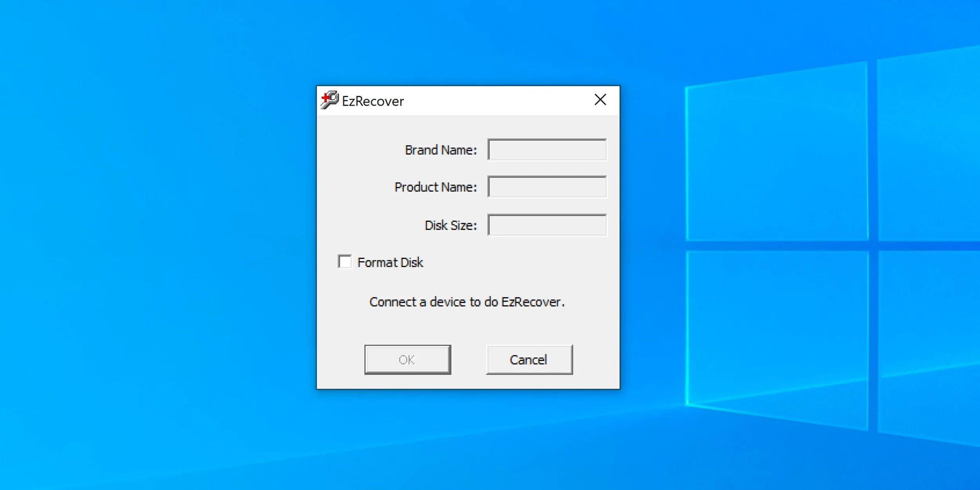Click the "Connect a device" status message
The image size is (980, 490).
tap(466, 302)
